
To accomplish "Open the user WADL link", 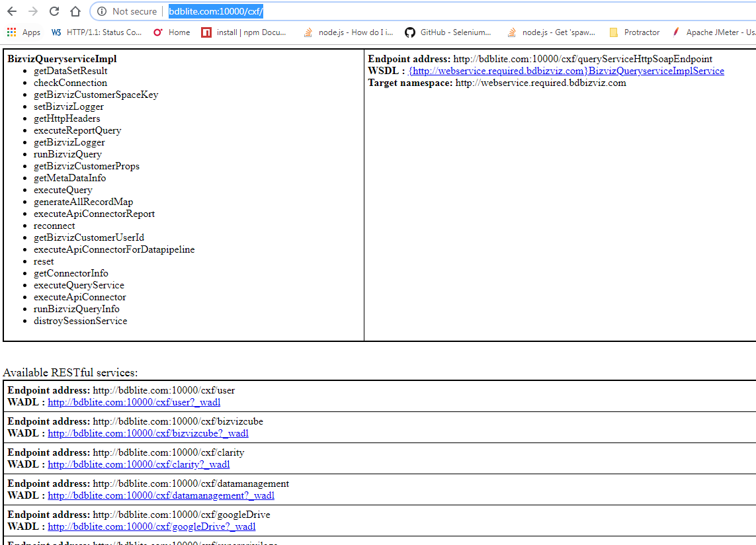I will point(134,402).
